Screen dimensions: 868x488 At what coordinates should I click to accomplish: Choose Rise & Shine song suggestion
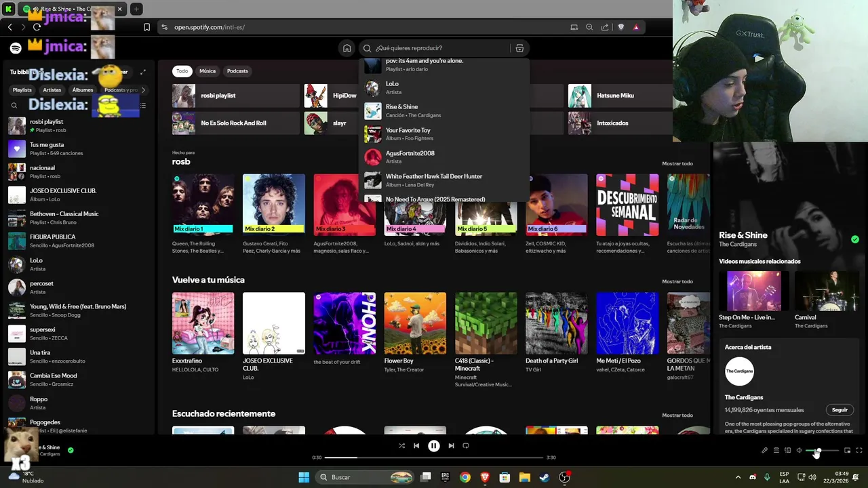[443, 111]
